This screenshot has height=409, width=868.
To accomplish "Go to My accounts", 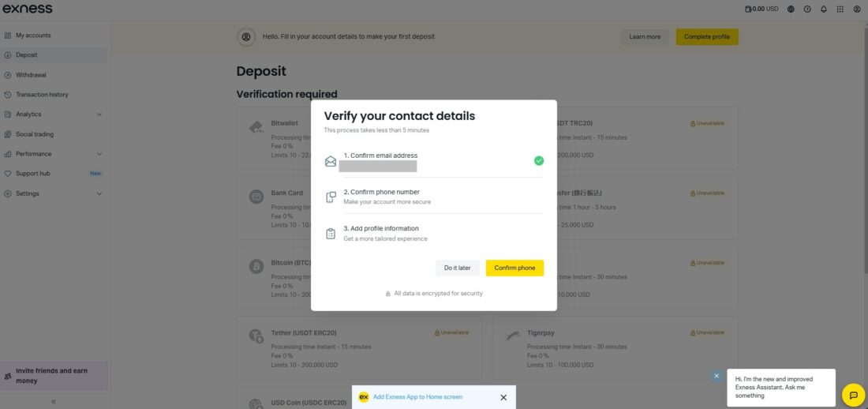I will [x=33, y=36].
